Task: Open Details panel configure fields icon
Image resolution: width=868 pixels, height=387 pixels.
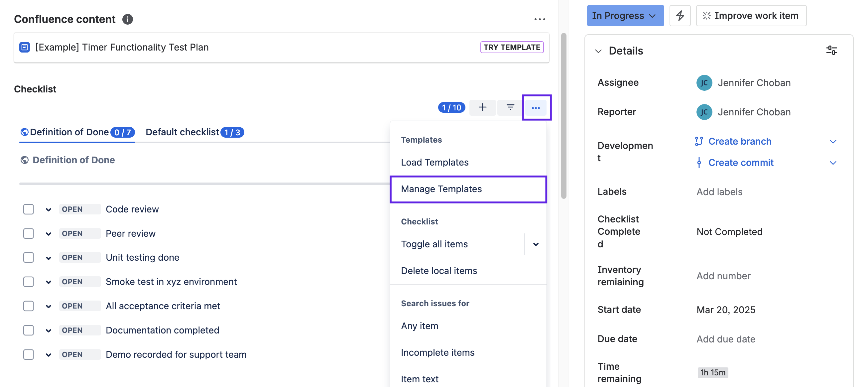Action: coord(831,51)
